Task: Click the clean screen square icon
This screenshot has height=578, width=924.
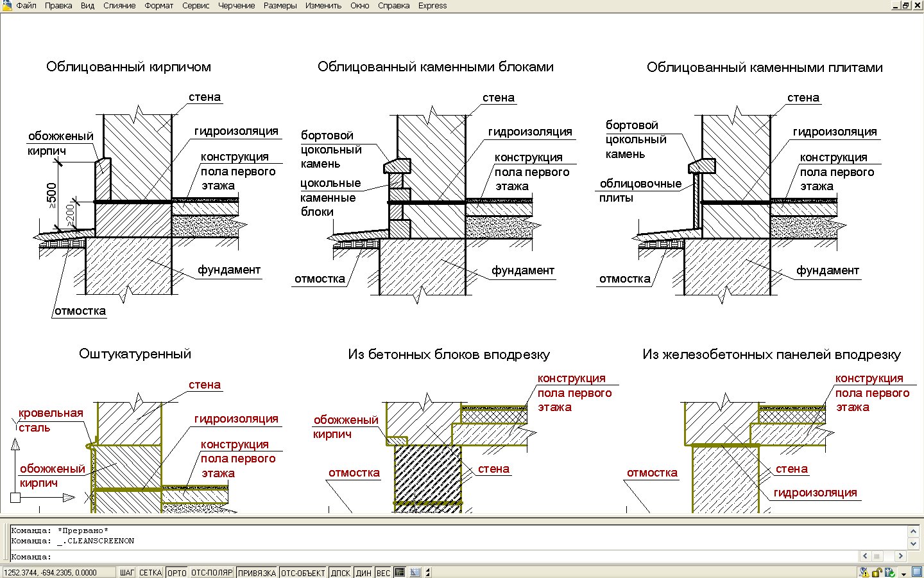Action: click(916, 572)
